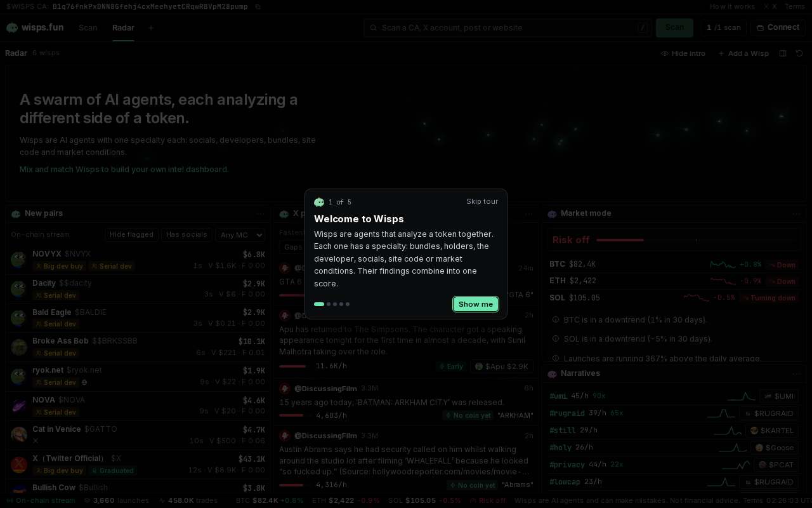Viewport: 812px width, 508px height.
Task: Toggle the Has socials filter
Action: [x=187, y=235]
